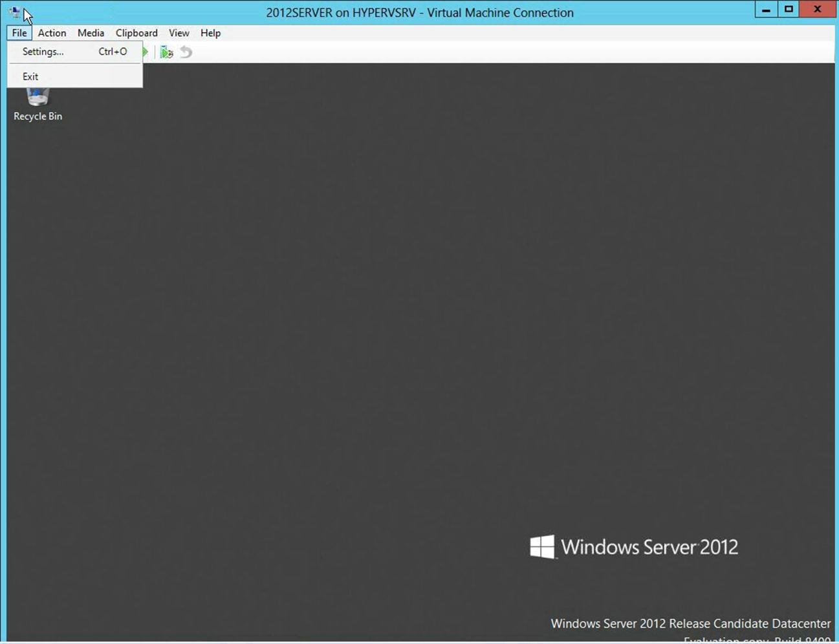Click the Revert toolbar icon
Image resolution: width=839 pixels, height=644 pixels.
[186, 52]
